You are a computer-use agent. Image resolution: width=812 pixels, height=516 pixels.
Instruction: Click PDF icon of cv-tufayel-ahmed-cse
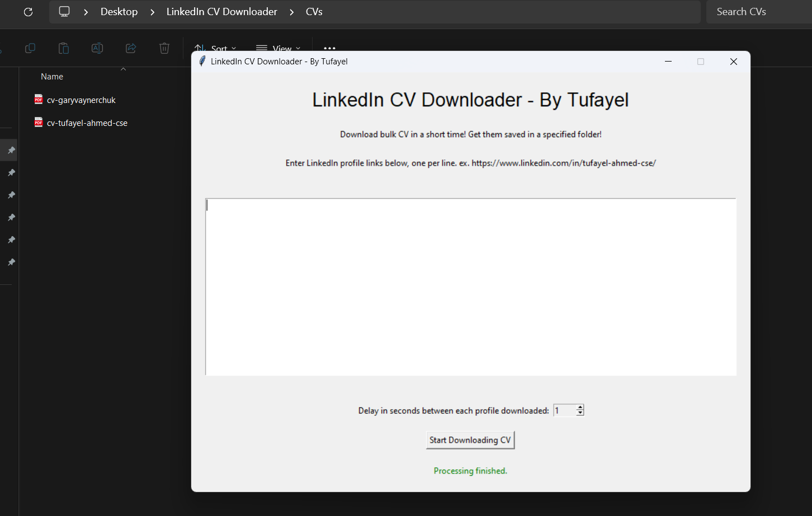(x=39, y=123)
